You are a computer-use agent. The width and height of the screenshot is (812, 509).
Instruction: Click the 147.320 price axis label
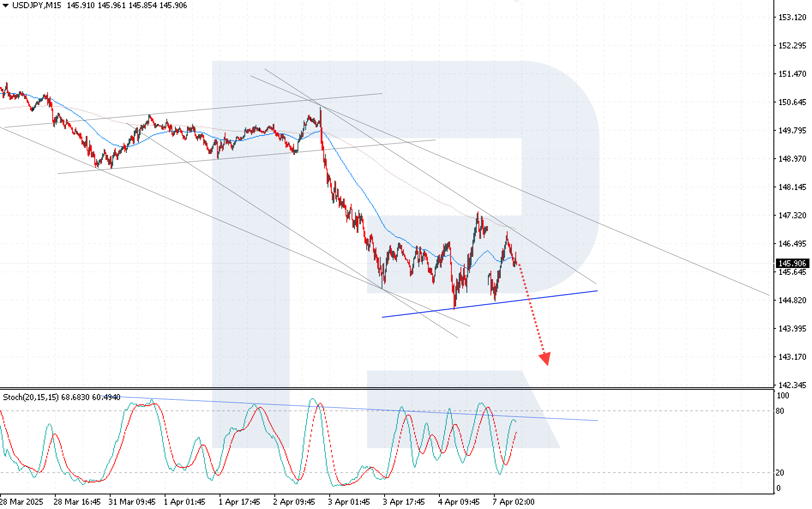792,215
